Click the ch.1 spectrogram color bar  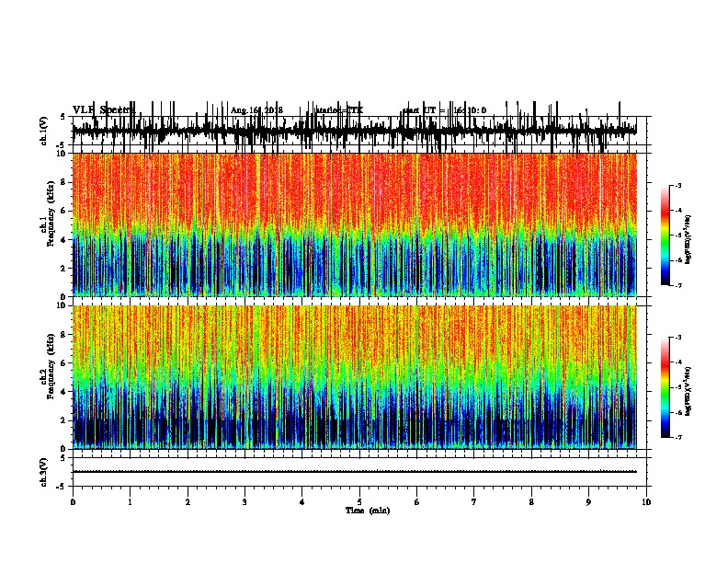pyautogui.click(x=665, y=236)
